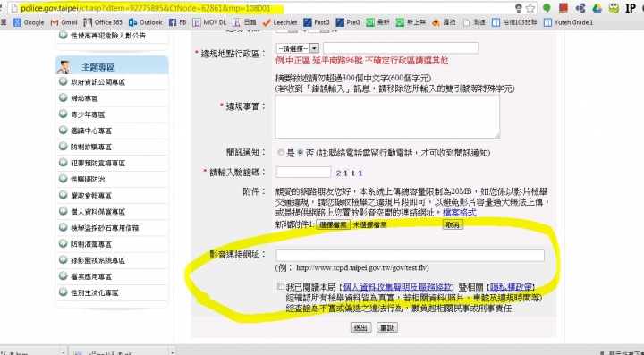Open 性侵高再犯危險人數公告 sidebar link
Viewport: 644px width, 355px height.
[x=108, y=36]
